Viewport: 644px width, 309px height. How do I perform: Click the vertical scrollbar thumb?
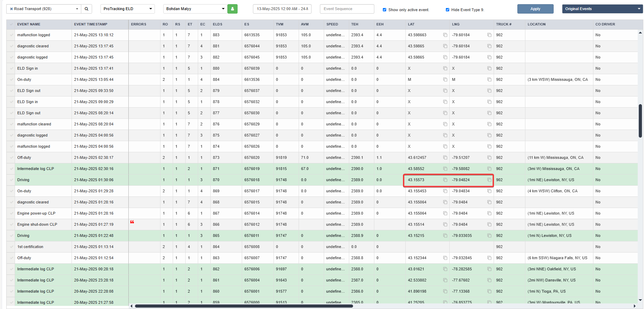click(x=640, y=121)
